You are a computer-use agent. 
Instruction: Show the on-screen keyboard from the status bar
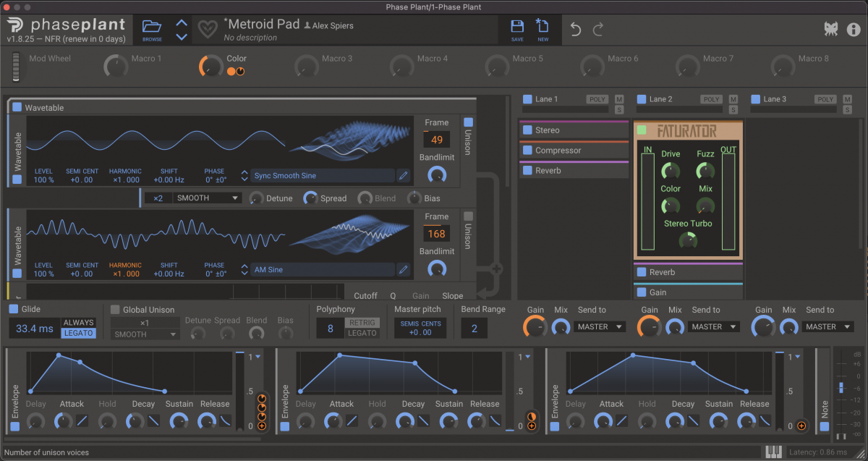tap(774, 452)
